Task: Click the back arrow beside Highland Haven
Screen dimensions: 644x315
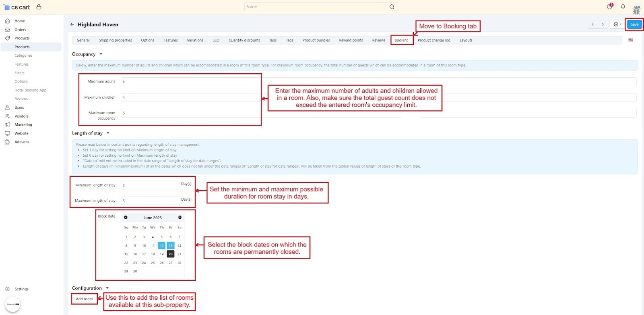Action: tap(72, 25)
